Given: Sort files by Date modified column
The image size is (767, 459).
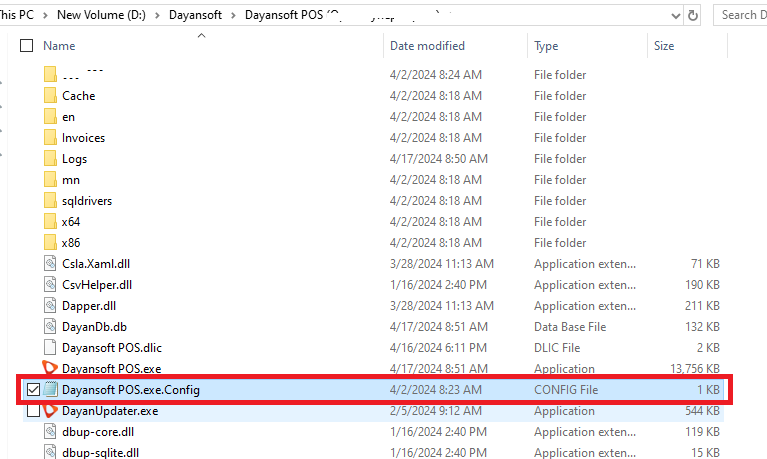Looking at the screenshot, I should (427, 46).
